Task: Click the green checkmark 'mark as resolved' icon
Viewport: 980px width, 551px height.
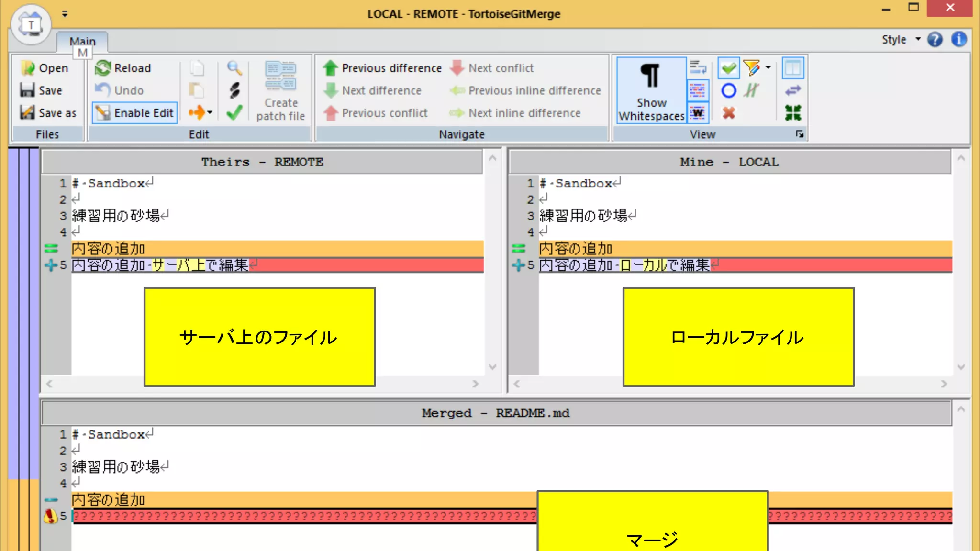Action: click(234, 113)
